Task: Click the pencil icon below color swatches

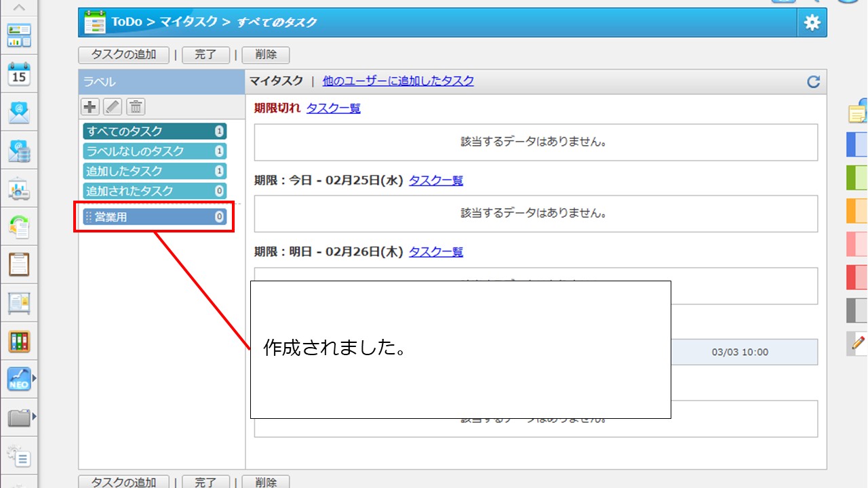Action: pos(858,344)
